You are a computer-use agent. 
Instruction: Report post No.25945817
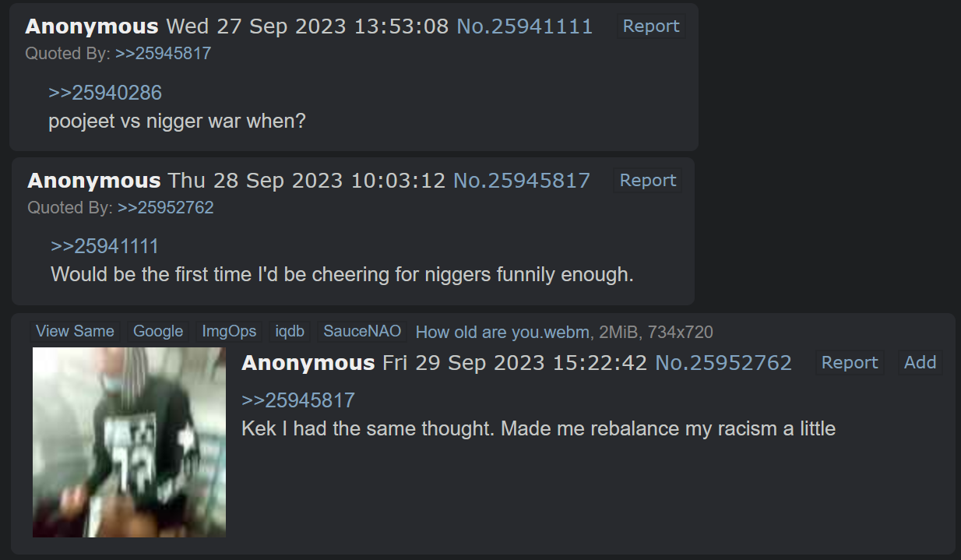click(x=648, y=180)
